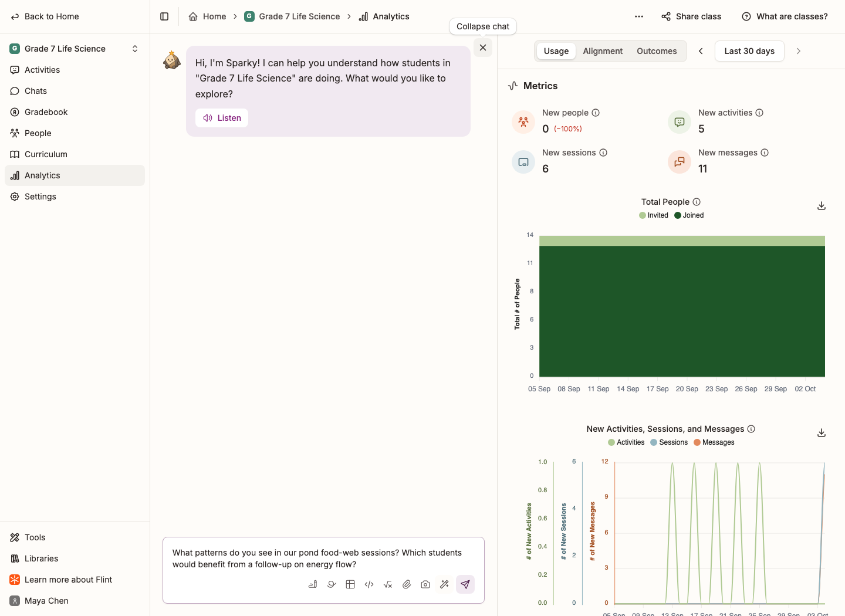Open the Grade 7 Life Science class switcher
Viewport: 845px width, 616px height.
[75, 49]
